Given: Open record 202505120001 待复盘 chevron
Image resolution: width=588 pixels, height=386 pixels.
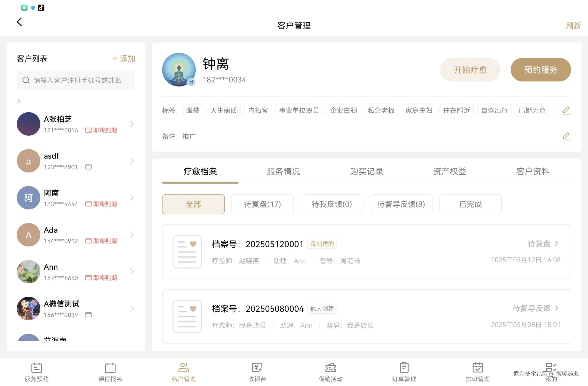Looking at the screenshot, I should (557, 243).
